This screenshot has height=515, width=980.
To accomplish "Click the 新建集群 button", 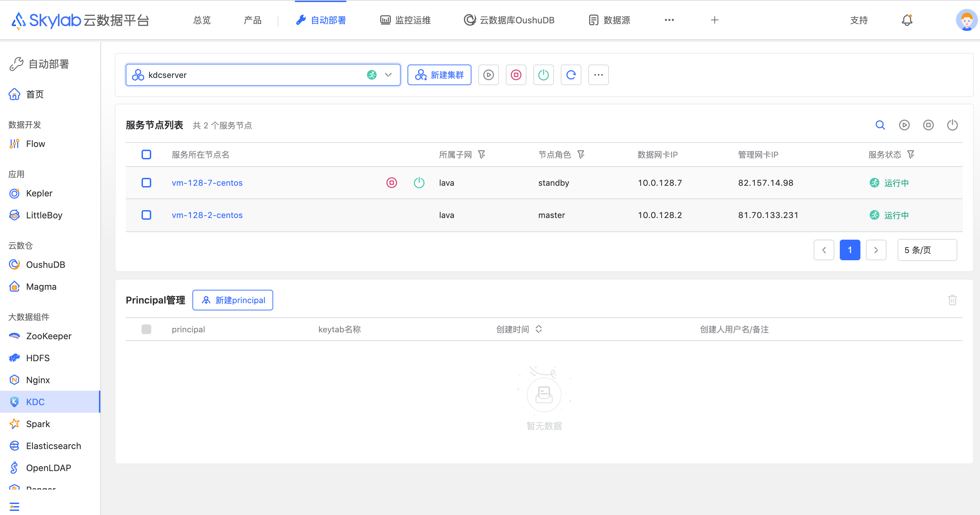I will click(439, 75).
